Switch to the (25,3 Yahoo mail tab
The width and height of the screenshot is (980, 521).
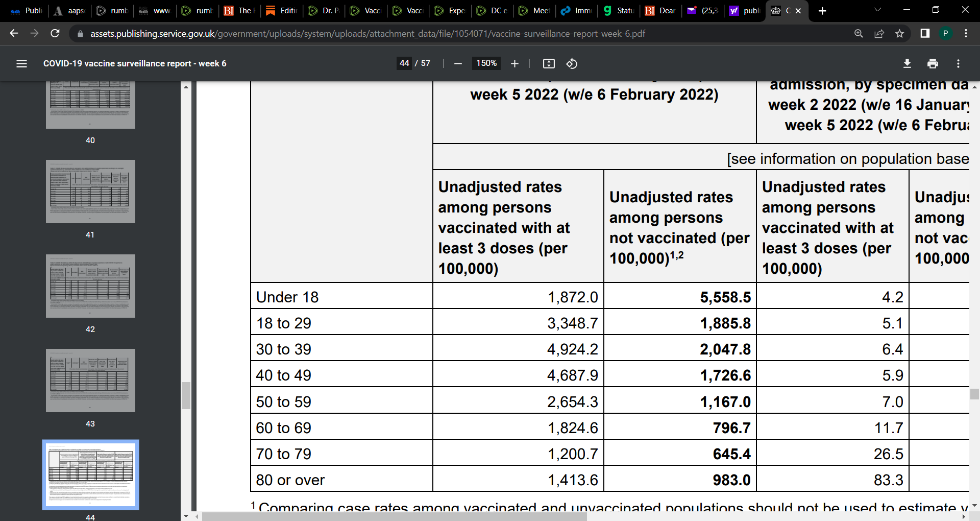[x=703, y=11]
